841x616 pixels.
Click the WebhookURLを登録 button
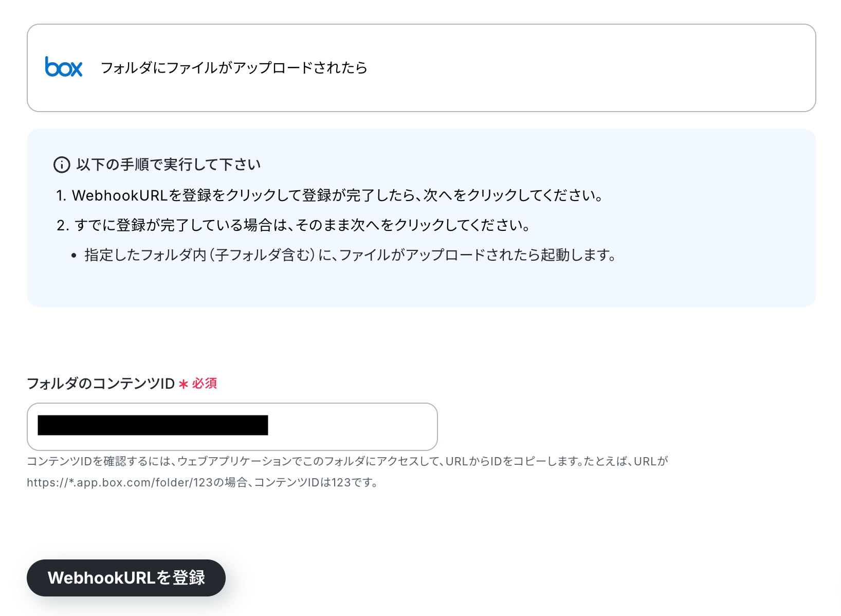(x=126, y=578)
